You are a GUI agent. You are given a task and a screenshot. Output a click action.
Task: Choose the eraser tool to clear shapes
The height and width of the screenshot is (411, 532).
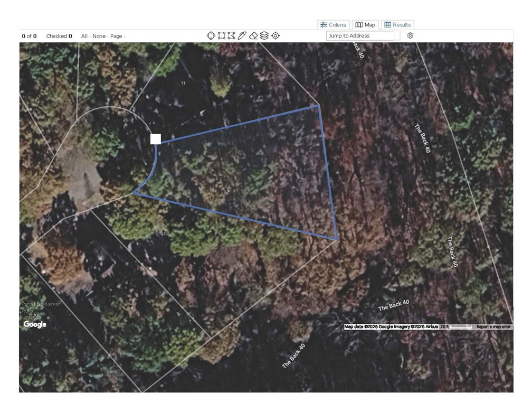[253, 36]
